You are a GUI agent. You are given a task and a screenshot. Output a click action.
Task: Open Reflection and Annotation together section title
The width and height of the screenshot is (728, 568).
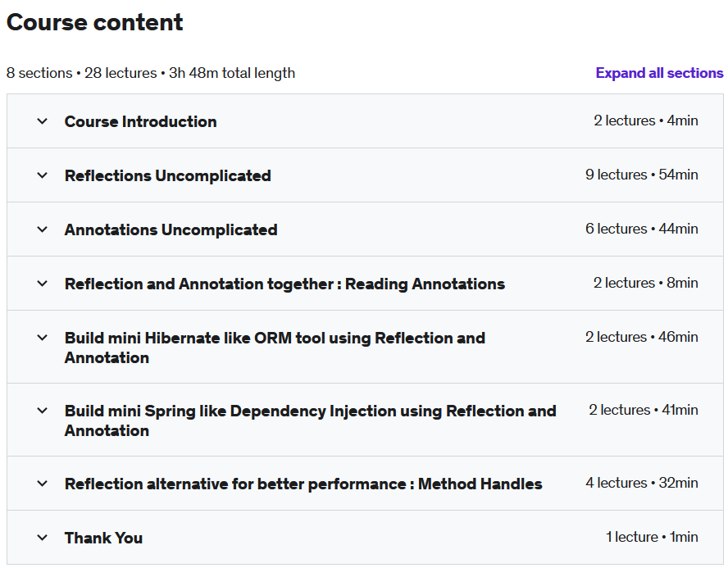point(284,284)
